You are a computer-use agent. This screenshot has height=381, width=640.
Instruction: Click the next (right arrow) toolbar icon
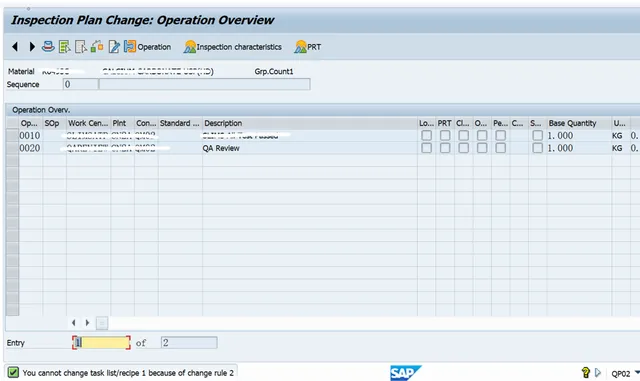(32, 47)
